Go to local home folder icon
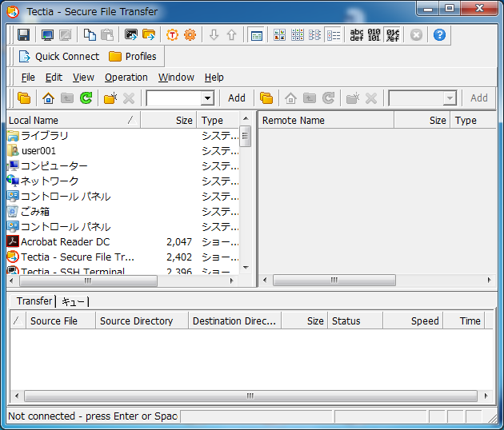Screen dimensions: 504x430 coord(48,98)
